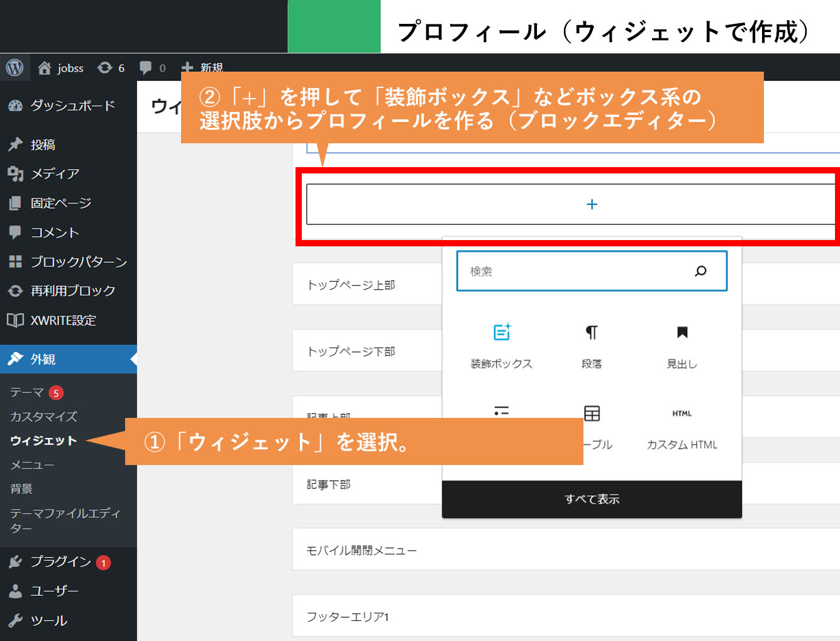Click the プラグイン update badge 1
This screenshot has width=840, height=641.
click(103, 563)
